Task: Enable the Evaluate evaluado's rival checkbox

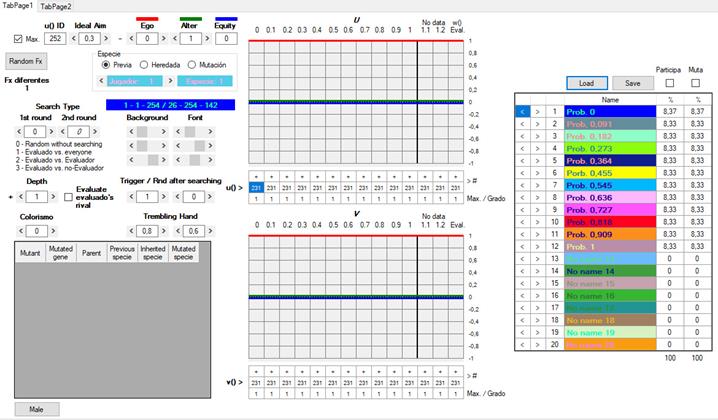Action: (x=68, y=197)
